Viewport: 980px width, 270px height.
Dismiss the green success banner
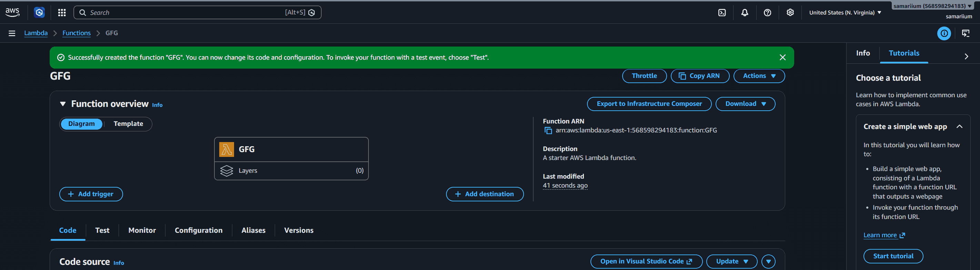coord(782,57)
